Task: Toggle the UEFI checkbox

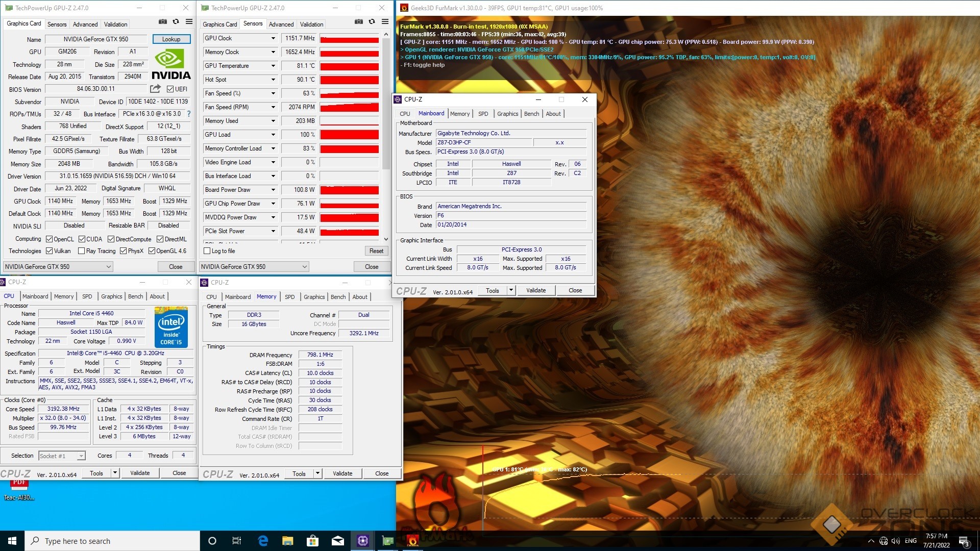Action: 170,89
